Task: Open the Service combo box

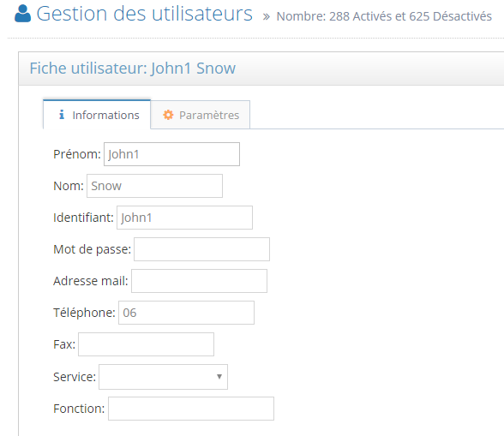Action: [163, 377]
